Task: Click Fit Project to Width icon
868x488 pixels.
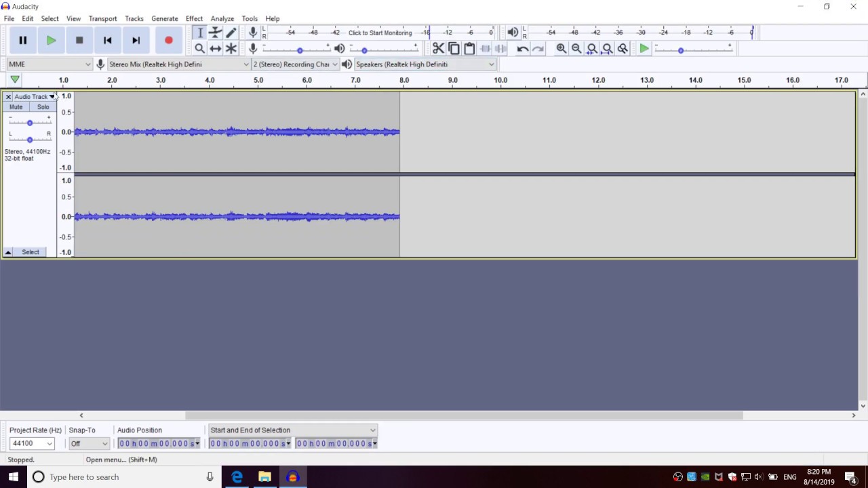Action: click(607, 48)
